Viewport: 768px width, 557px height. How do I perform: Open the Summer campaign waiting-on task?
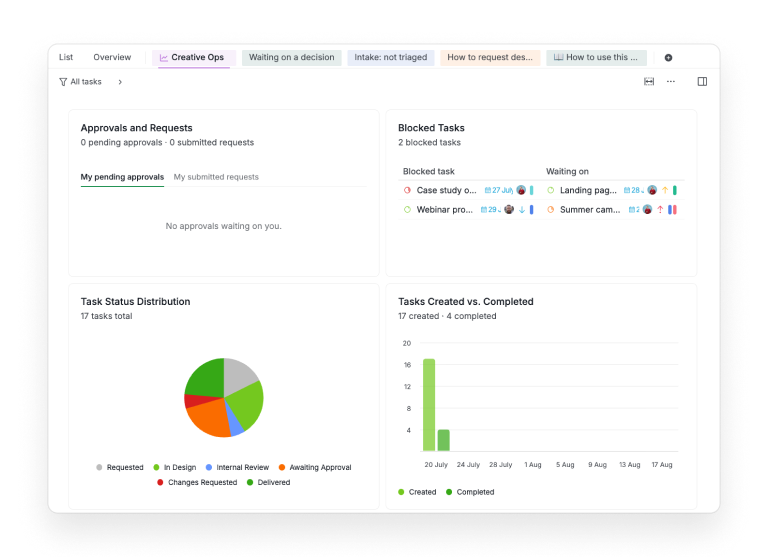[x=590, y=210]
